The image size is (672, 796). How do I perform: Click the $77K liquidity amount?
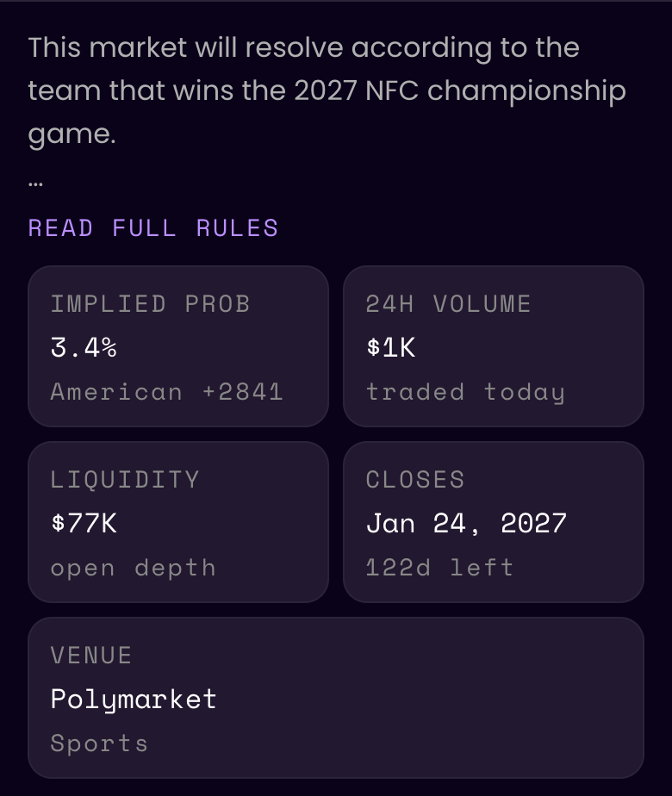tap(84, 524)
